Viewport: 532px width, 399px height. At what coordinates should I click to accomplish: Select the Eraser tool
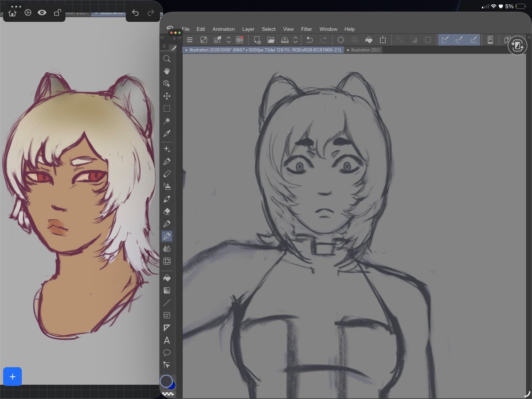[x=167, y=211]
